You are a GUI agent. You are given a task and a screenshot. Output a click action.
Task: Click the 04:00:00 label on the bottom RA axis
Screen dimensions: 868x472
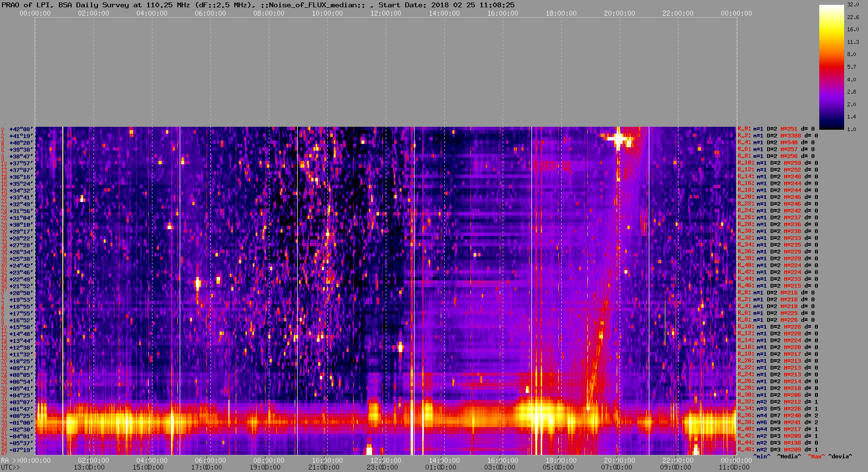[x=152, y=461]
